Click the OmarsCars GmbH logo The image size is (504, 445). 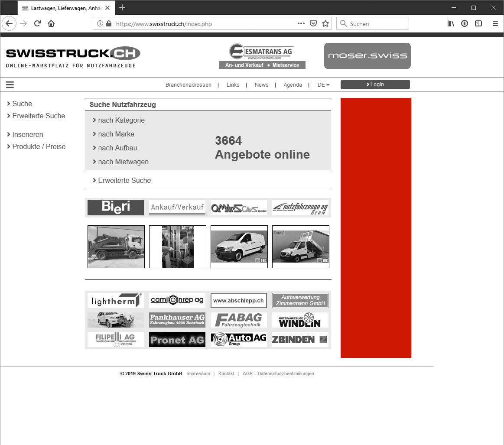point(239,208)
